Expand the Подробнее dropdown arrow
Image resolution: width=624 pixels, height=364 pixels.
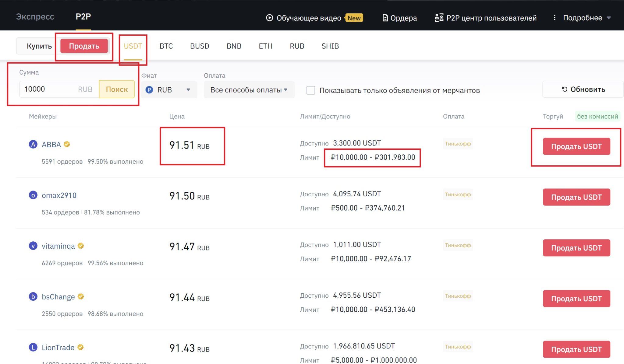(609, 18)
